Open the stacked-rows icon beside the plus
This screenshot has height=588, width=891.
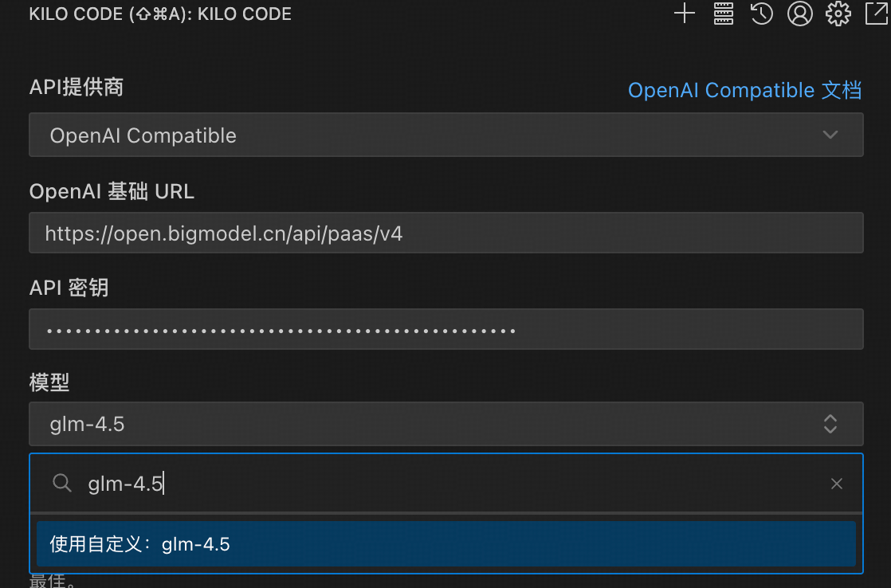723,13
